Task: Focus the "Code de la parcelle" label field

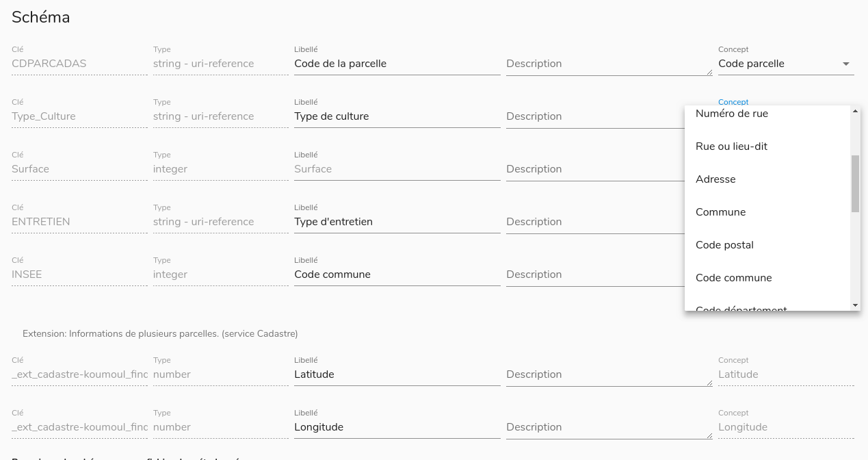Action: click(397, 64)
